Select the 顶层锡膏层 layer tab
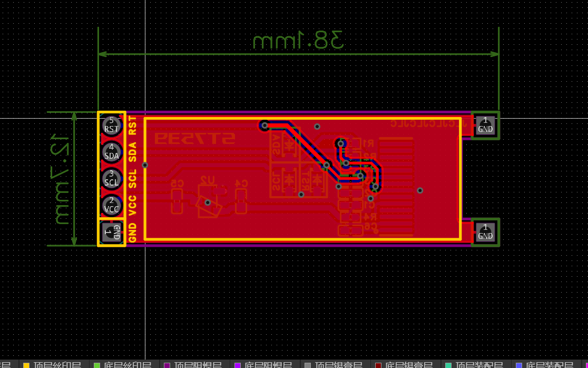 click(338, 365)
